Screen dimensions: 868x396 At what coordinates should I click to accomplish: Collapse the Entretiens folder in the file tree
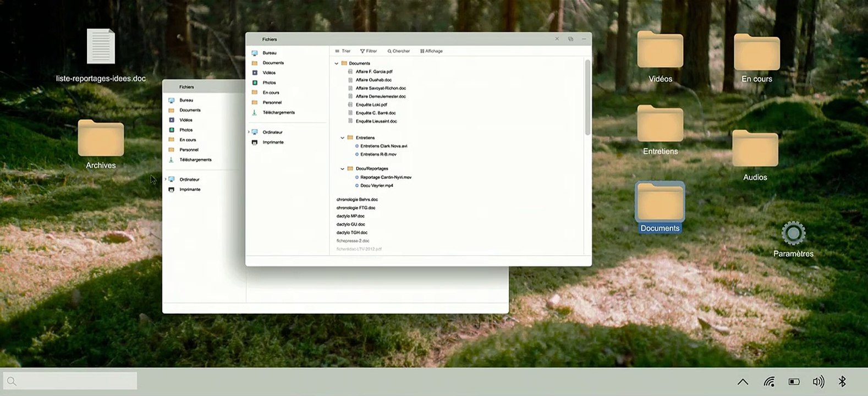(x=342, y=138)
